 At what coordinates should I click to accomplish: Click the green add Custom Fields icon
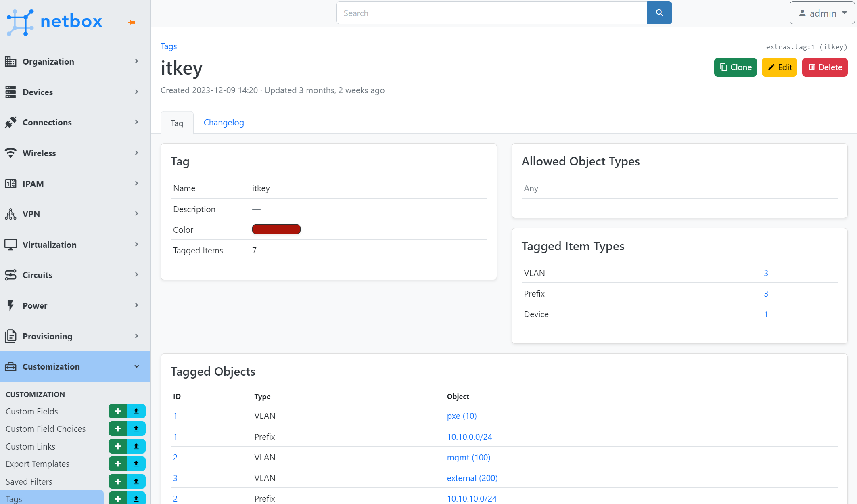(117, 411)
